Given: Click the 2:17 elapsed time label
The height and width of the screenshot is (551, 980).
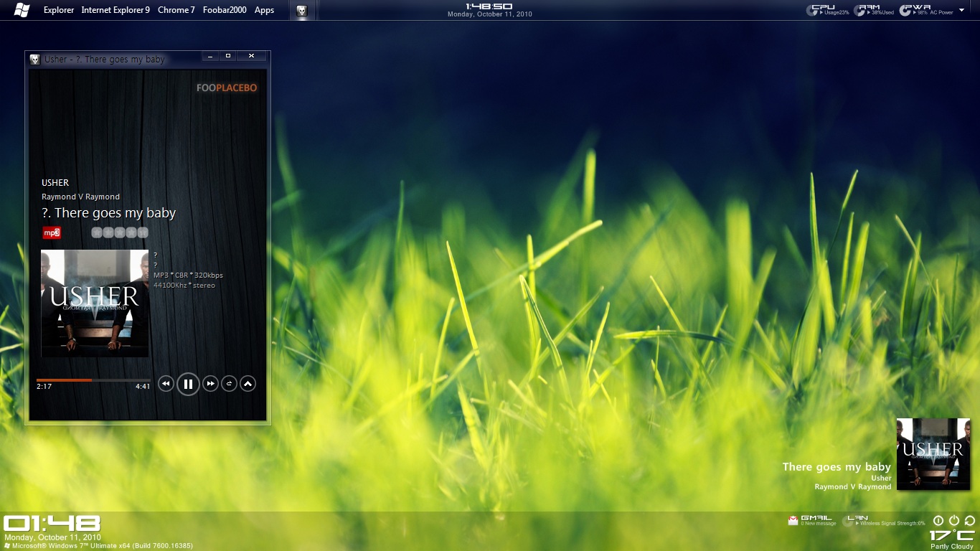Looking at the screenshot, I should tap(44, 386).
